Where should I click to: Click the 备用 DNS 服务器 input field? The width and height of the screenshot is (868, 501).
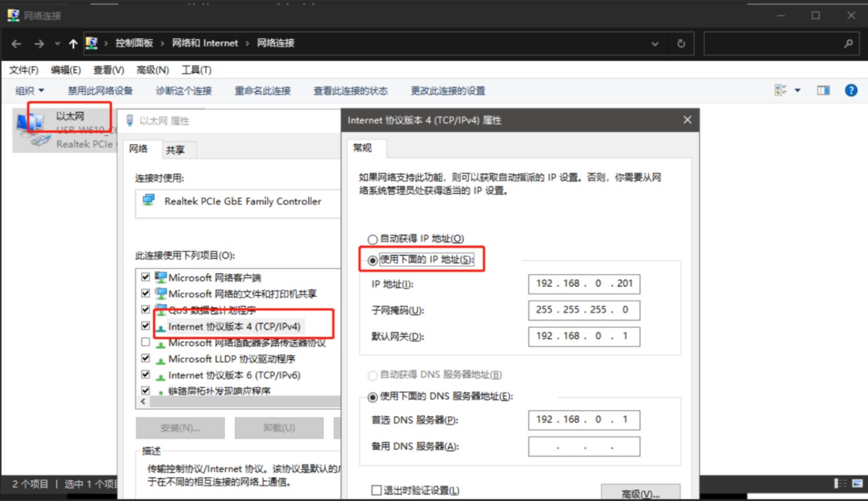[x=584, y=446]
